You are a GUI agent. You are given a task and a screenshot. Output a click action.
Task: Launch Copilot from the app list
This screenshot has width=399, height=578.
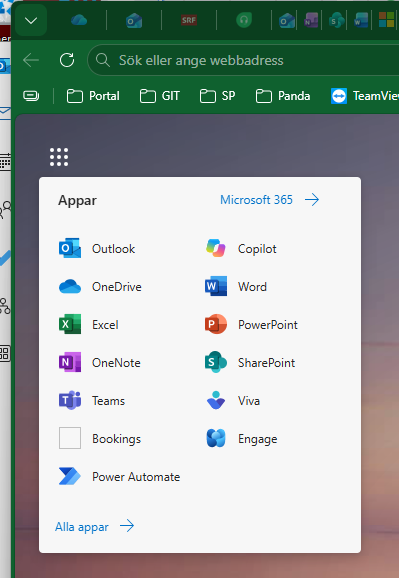click(x=241, y=249)
